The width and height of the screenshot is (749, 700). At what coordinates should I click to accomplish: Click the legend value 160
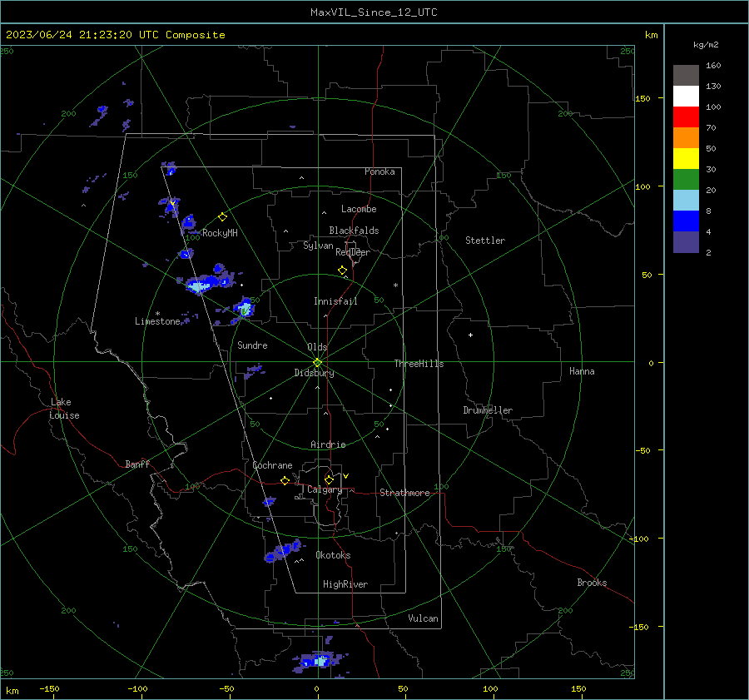coord(713,66)
